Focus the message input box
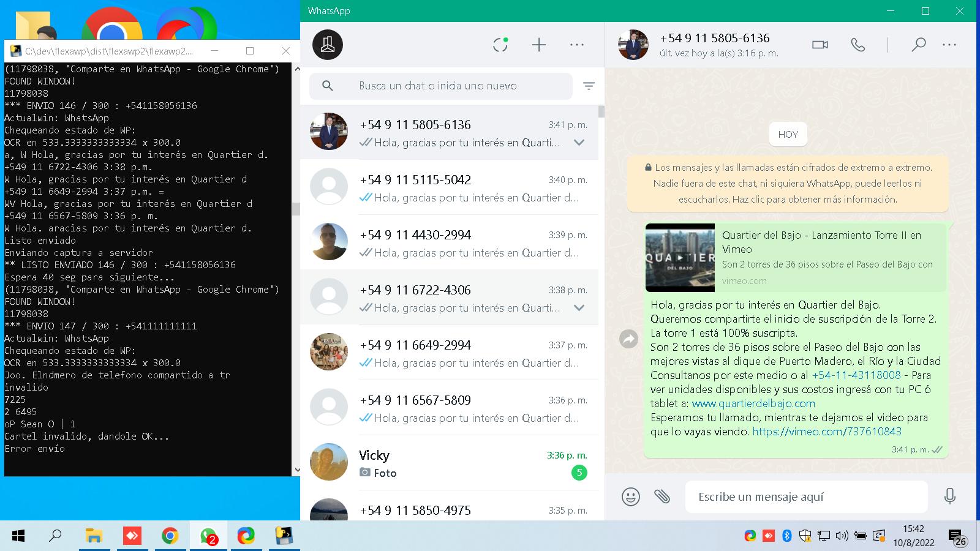 tap(806, 497)
